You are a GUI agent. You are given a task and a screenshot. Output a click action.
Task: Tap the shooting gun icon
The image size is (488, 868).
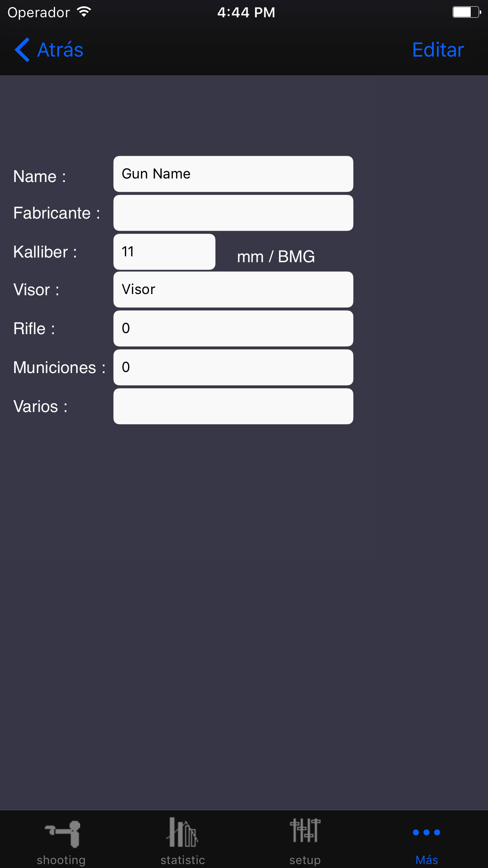click(62, 833)
